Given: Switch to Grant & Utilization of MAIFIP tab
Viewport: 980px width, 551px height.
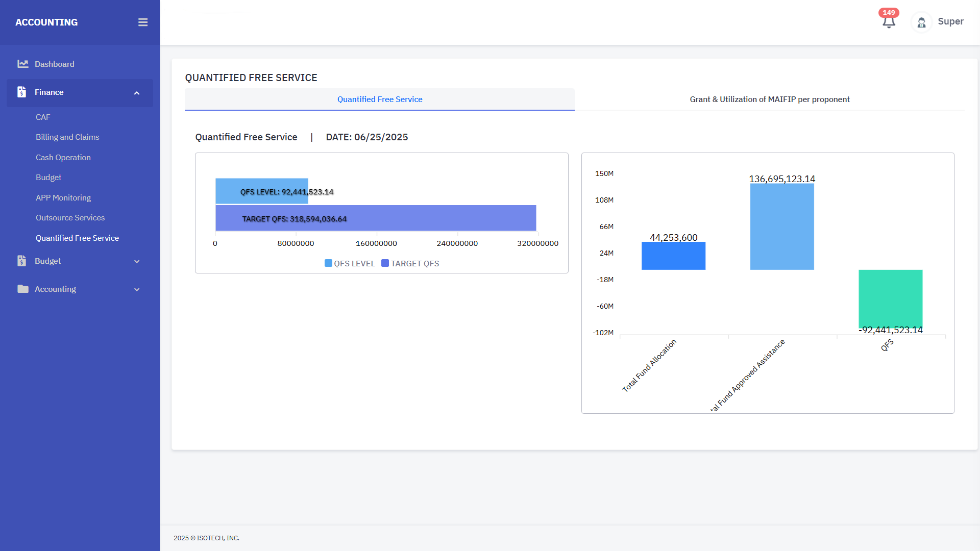Looking at the screenshot, I should (x=769, y=99).
